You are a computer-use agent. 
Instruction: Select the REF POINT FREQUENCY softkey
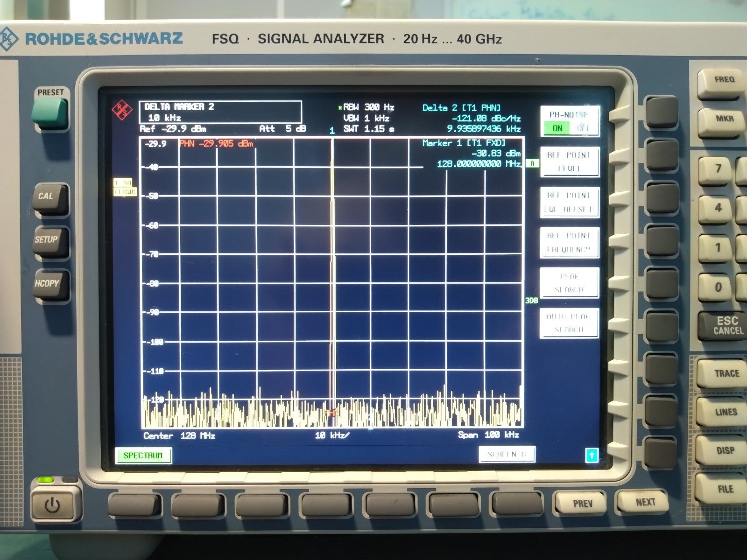[x=570, y=243]
